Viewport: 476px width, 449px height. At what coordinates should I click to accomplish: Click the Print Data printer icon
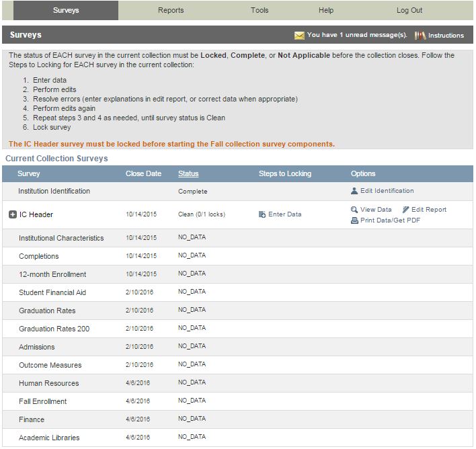pos(354,220)
